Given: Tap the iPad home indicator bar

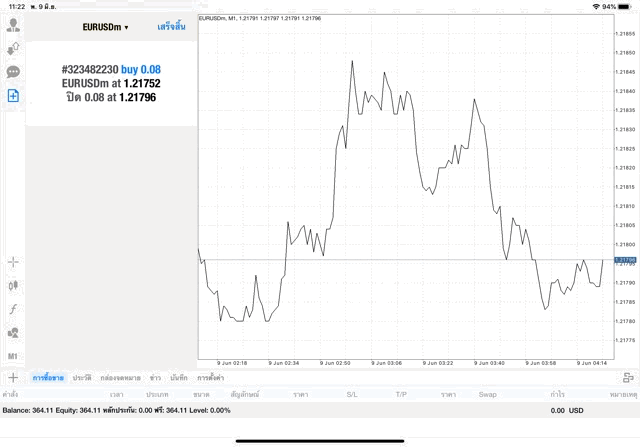Looking at the screenshot, I should (x=320, y=441).
